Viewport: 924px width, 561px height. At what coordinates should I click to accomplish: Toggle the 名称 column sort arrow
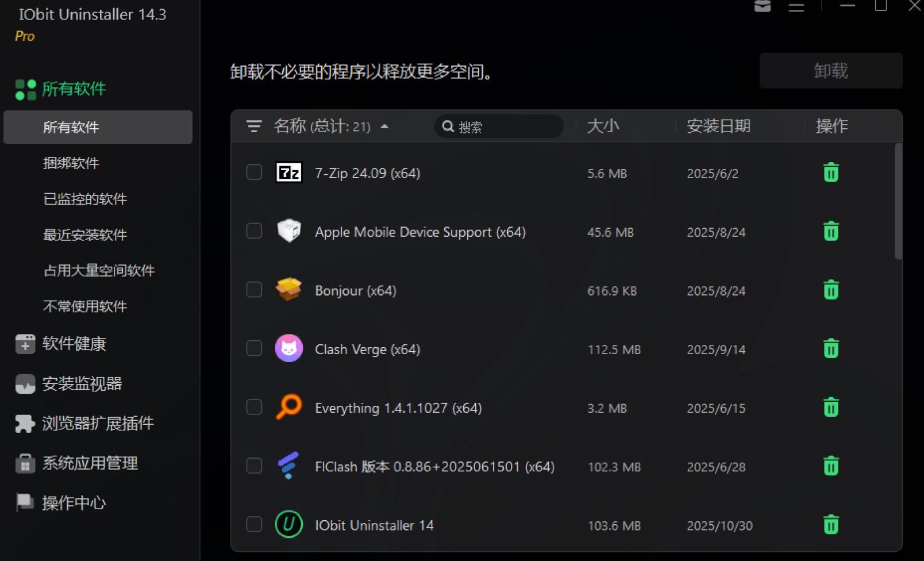tap(384, 126)
